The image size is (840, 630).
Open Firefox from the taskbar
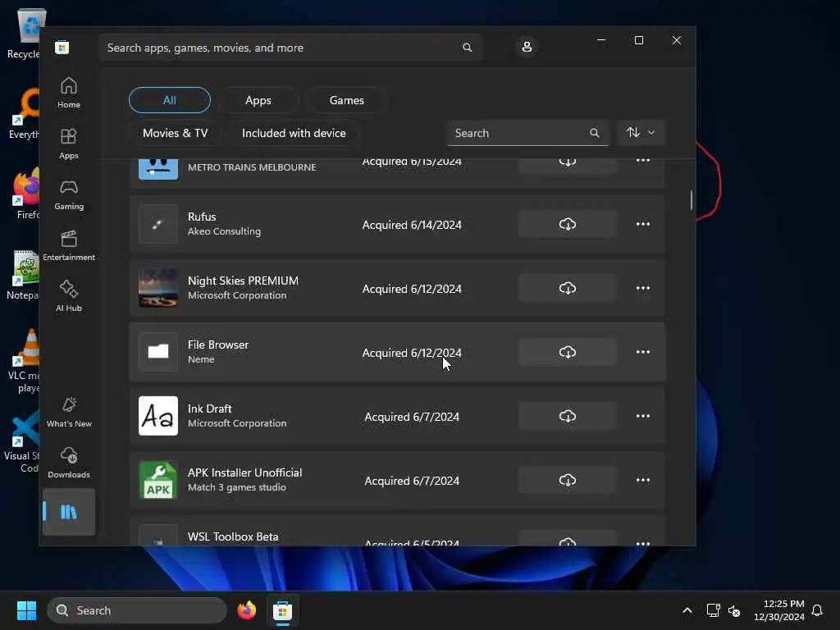click(x=246, y=610)
